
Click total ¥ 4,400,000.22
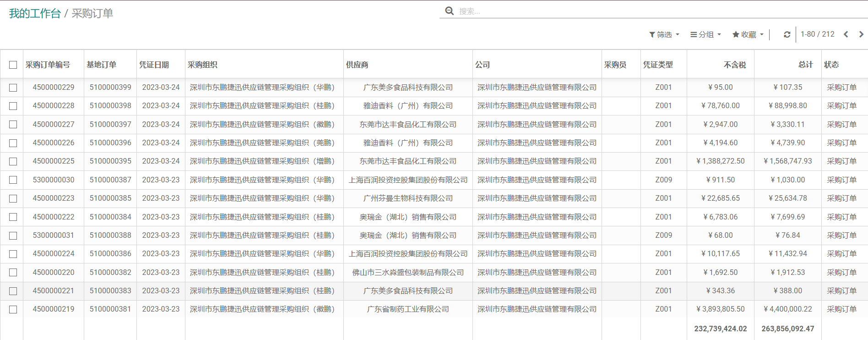click(788, 309)
